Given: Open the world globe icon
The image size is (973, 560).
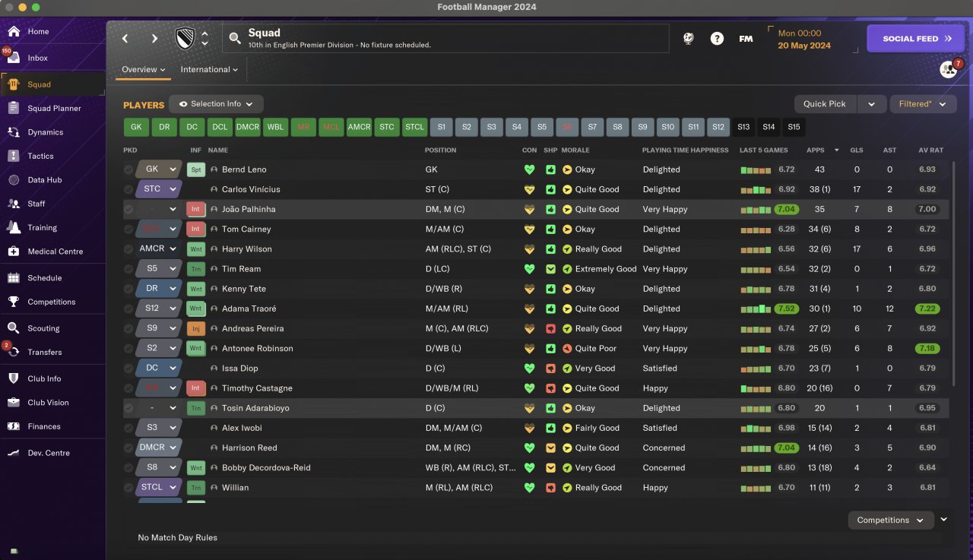Looking at the screenshot, I should tap(689, 38).
